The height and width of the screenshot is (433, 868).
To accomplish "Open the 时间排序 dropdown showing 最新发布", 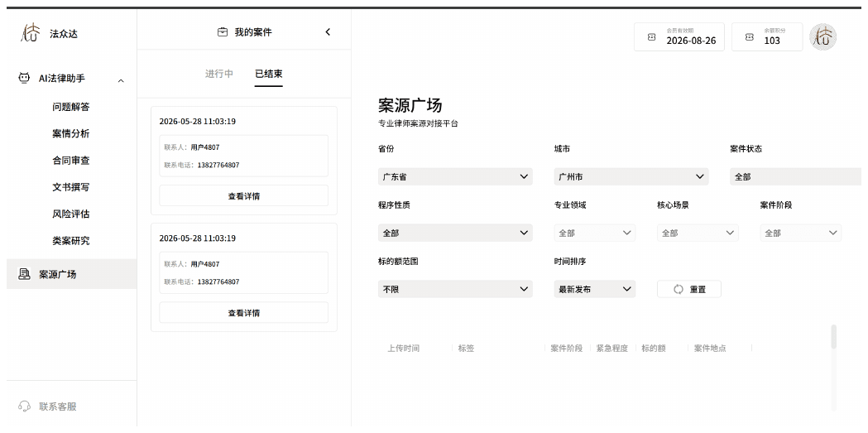I will 595,289.
